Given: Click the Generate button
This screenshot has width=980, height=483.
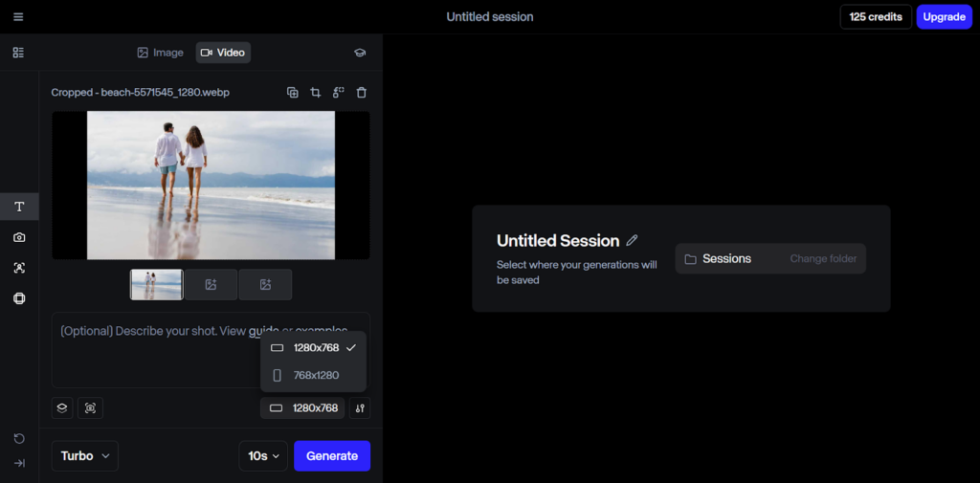Looking at the screenshot, I should click(332, 456).
